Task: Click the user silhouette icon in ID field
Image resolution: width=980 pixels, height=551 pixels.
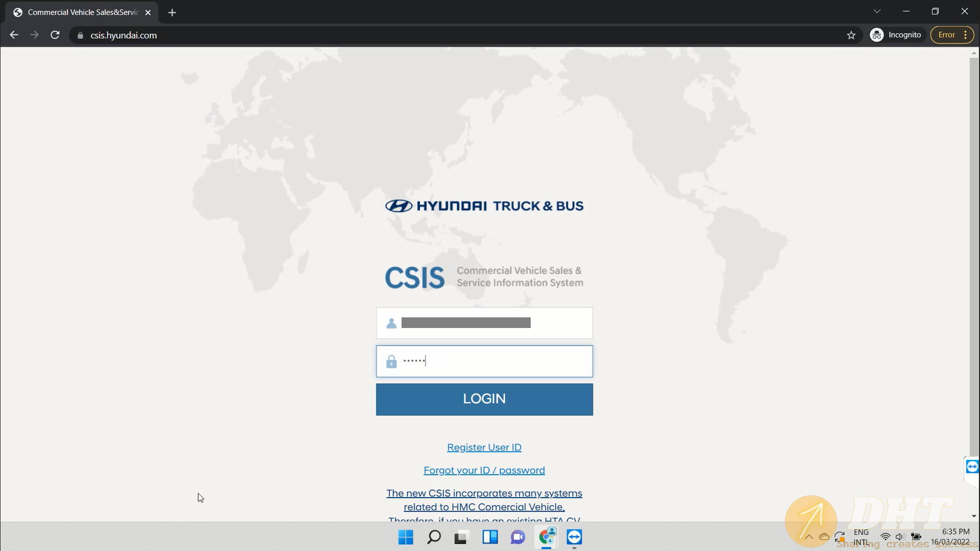Action: click(x=391, y=324)
